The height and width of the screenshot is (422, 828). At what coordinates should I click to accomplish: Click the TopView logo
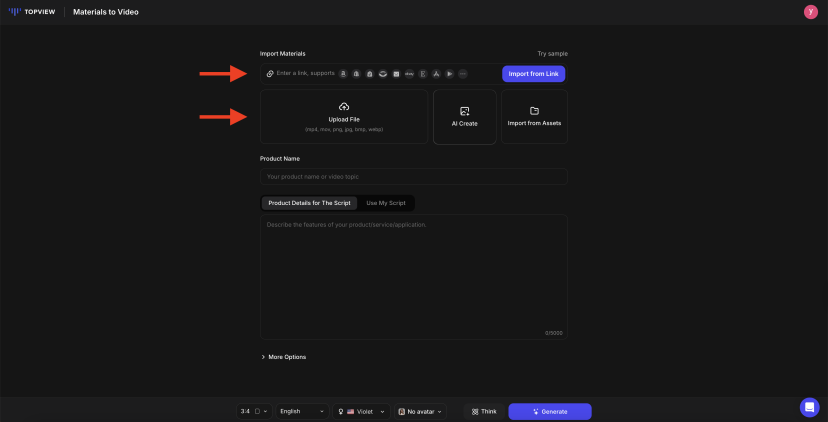pyautogui.click(x=29, y=12)
